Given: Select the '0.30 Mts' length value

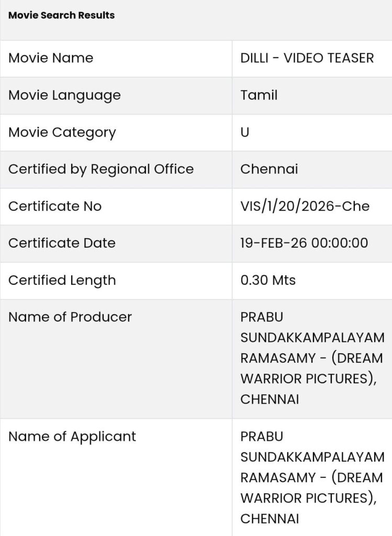Looking at the screenshot, I should click(x=268, y=280).
